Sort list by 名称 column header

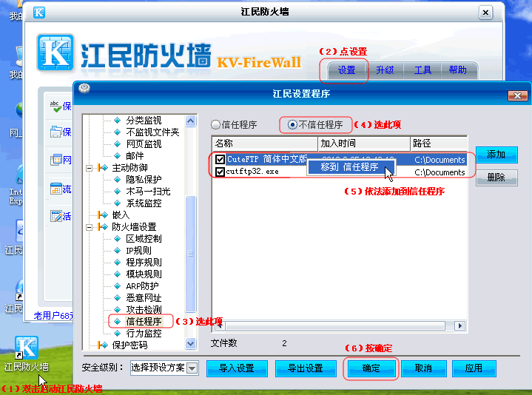(265, 144)
